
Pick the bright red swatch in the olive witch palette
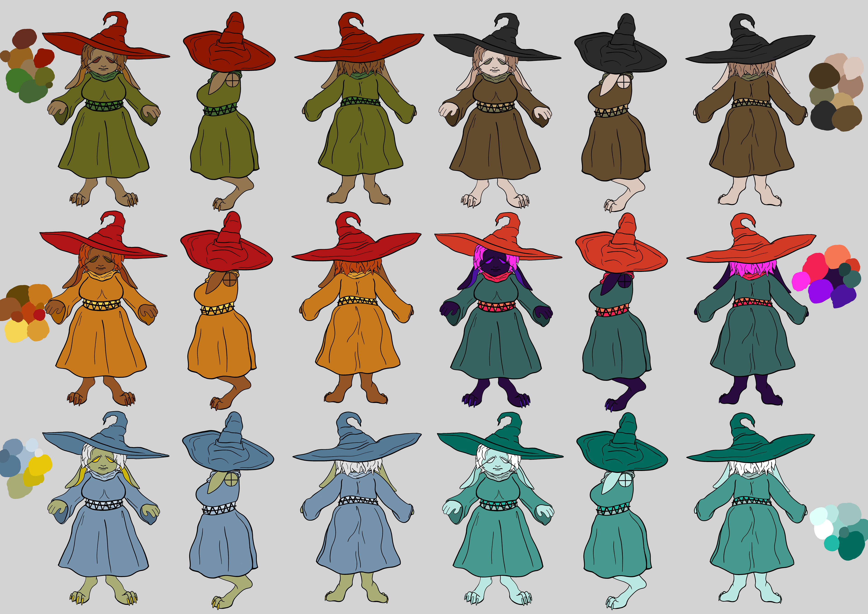click(44, 58)
